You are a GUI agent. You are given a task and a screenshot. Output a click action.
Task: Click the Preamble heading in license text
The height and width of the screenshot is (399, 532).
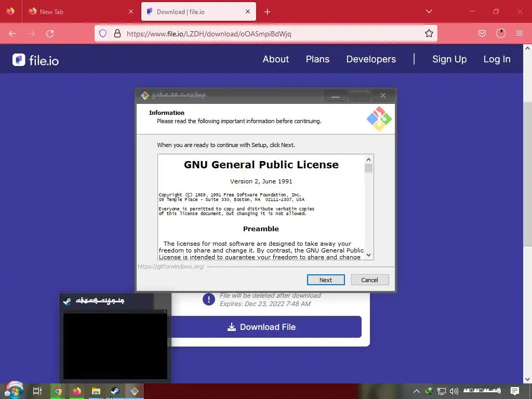(261, 229)
